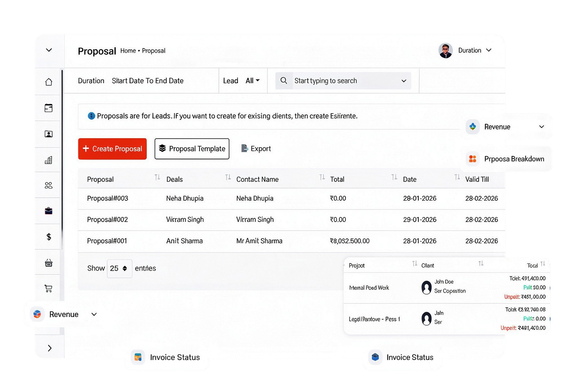Open the Proposal Template button

[192, 149]
